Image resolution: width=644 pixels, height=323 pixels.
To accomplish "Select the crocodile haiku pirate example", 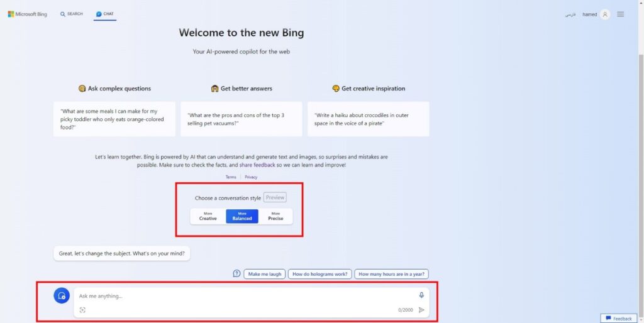I will pyautogui.click(x=369, y=119).
